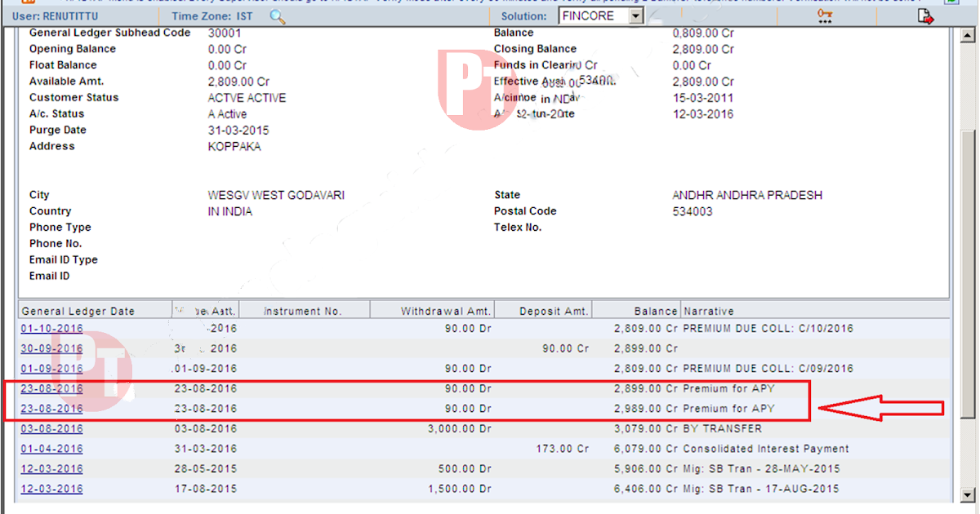Viewport: 980px width, 514px height.
Task: Select the Customer Status value 'ACTVE ACTIVE'
Action: [x=247, y=97]
